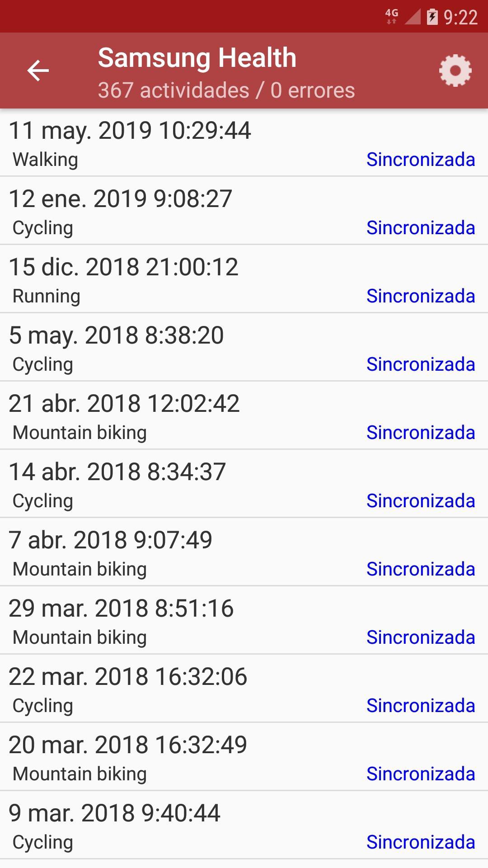Click Sincronizada on the 20 mar. 2018 activity
The width and height of the screenshot is (488, 868).
[x=420, y=774]
